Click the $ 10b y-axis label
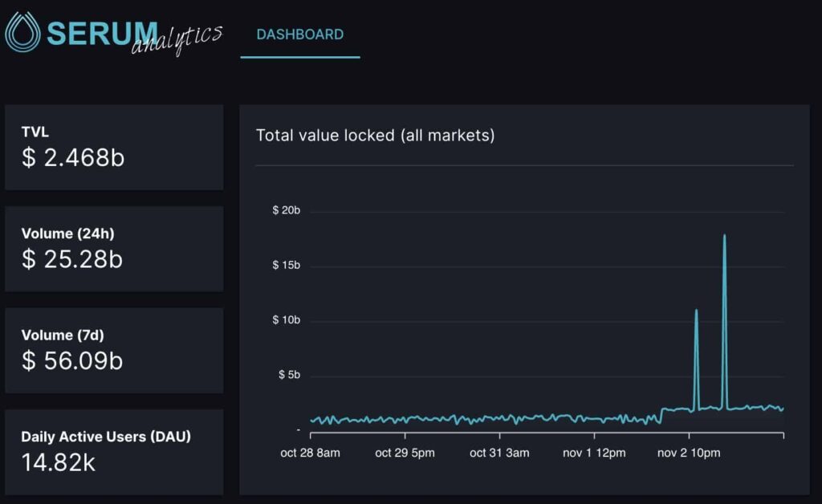822x504 pixels. click(x=287, y=320)
